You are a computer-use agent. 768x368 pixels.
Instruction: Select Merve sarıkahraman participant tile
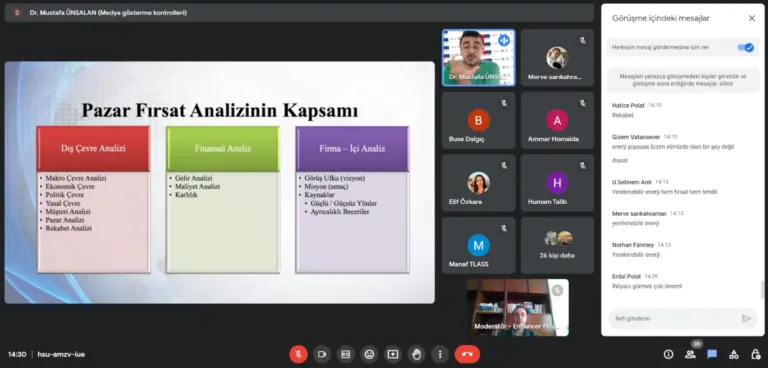coord(557,58)
